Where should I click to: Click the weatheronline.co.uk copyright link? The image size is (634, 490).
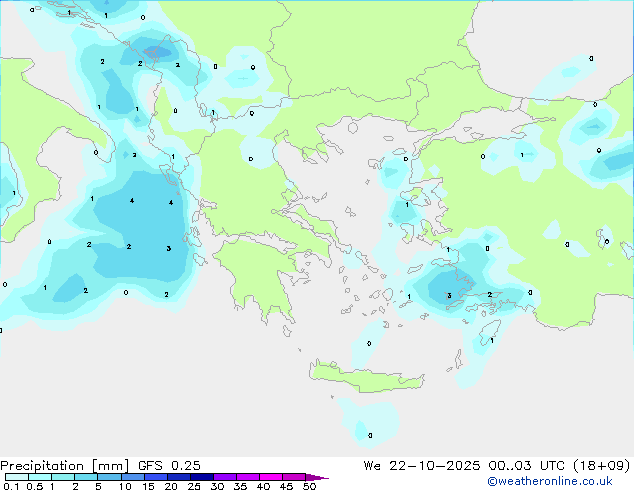point(549,481)
